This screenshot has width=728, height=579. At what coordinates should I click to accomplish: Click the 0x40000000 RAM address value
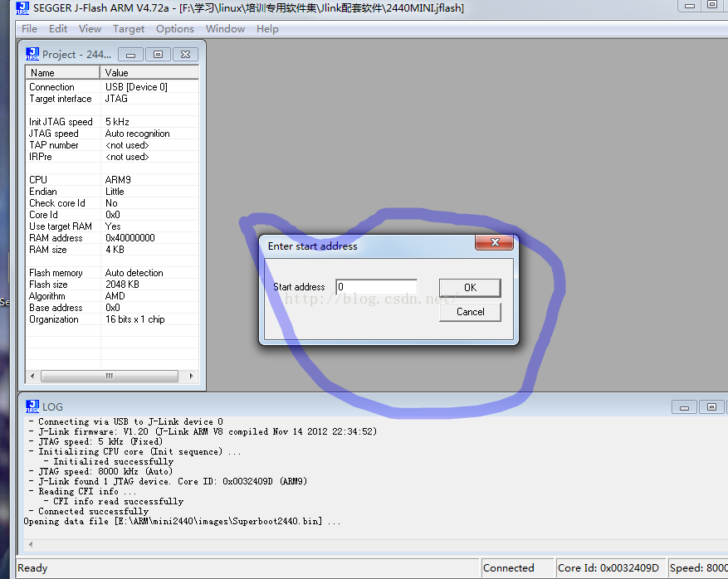click(130, 237)
